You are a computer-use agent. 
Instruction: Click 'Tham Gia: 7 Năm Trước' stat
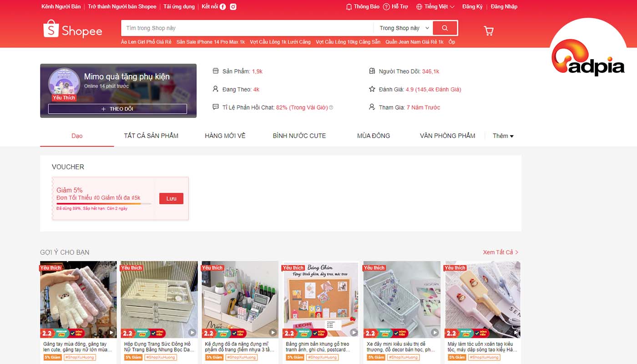(404, 108)
